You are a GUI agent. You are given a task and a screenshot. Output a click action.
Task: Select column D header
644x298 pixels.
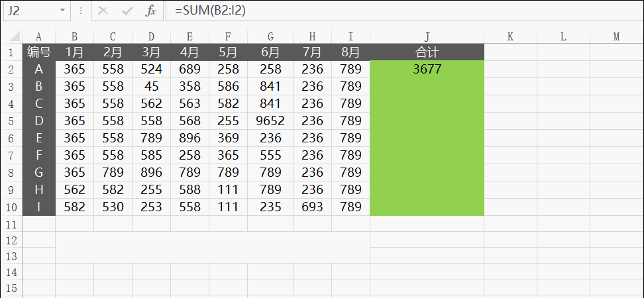pos(151,37)
